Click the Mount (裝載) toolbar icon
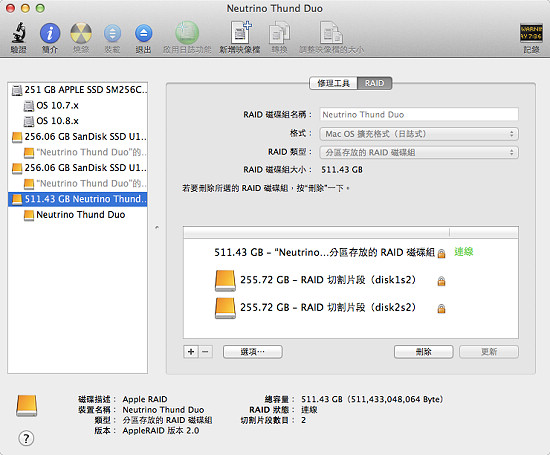Viewport: 550px width, 455px height. click(112, 34)
